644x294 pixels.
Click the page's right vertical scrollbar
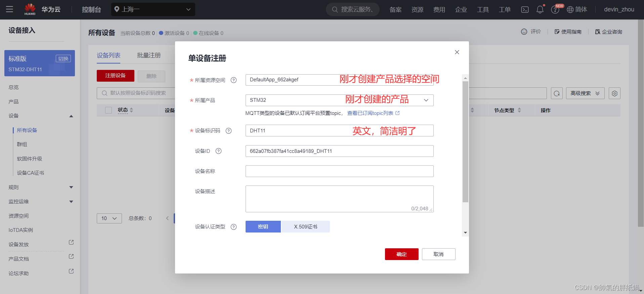(641, 123)
